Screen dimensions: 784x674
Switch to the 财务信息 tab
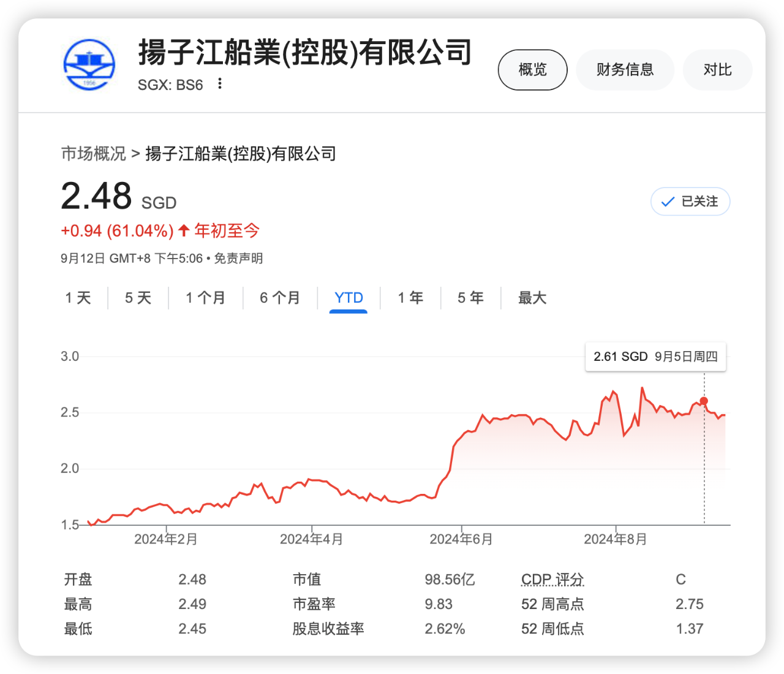tap(625, 70)
